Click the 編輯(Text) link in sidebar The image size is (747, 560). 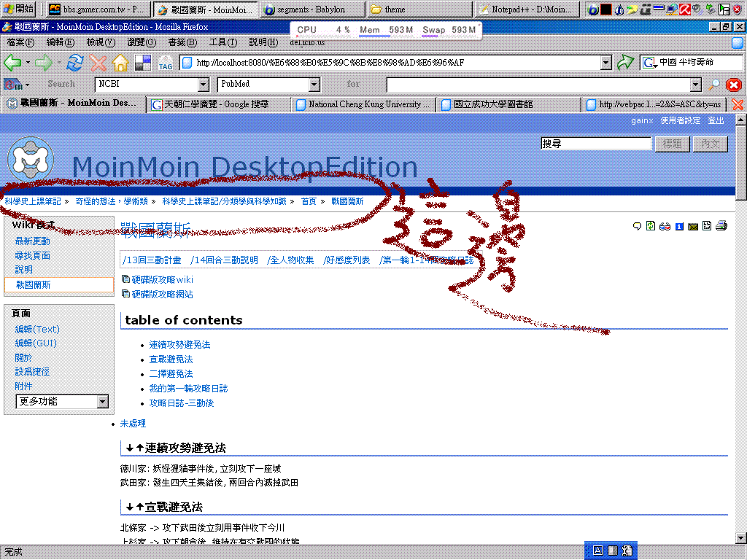click(x=37, y=329)
